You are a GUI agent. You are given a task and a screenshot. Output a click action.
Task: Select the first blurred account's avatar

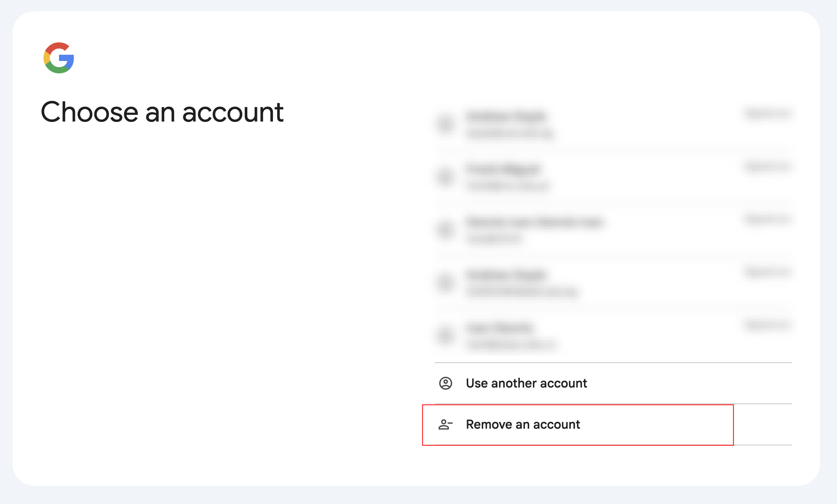coord(446,124)
